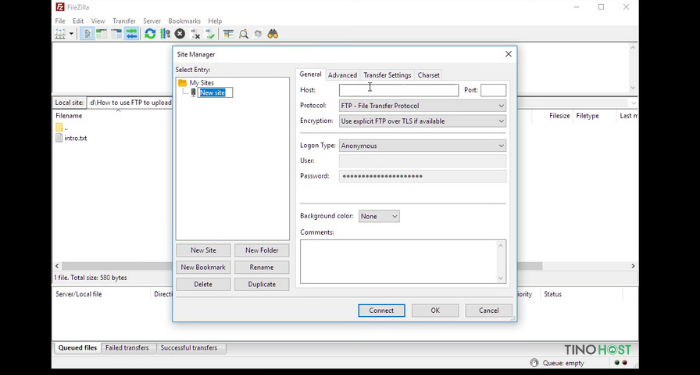Select the General tab

click(x=310, y=74)
